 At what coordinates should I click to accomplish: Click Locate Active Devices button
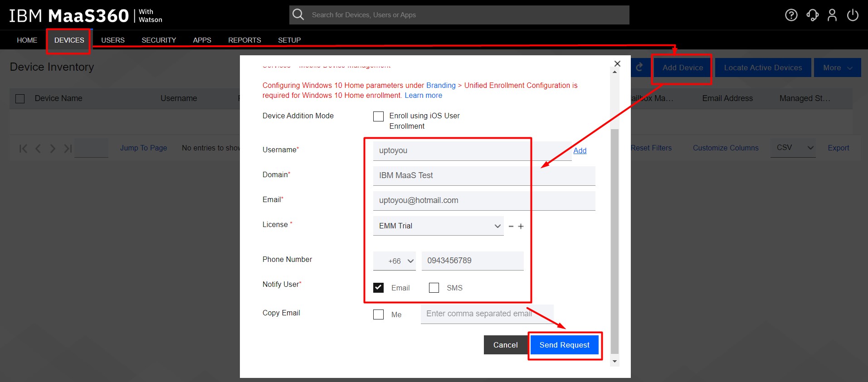(x=763, y=68)
